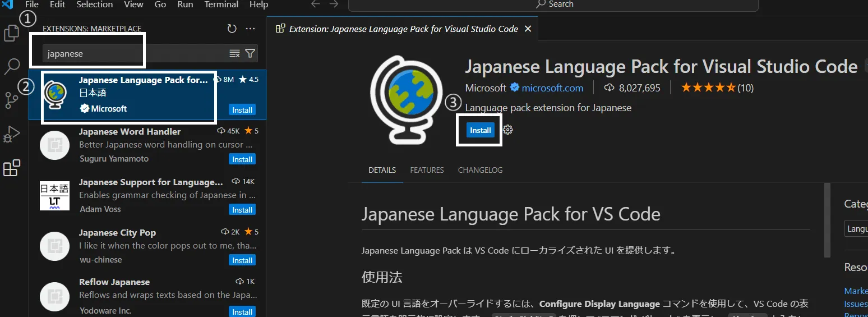Clear extensions search results

click(x=234, y=54)
